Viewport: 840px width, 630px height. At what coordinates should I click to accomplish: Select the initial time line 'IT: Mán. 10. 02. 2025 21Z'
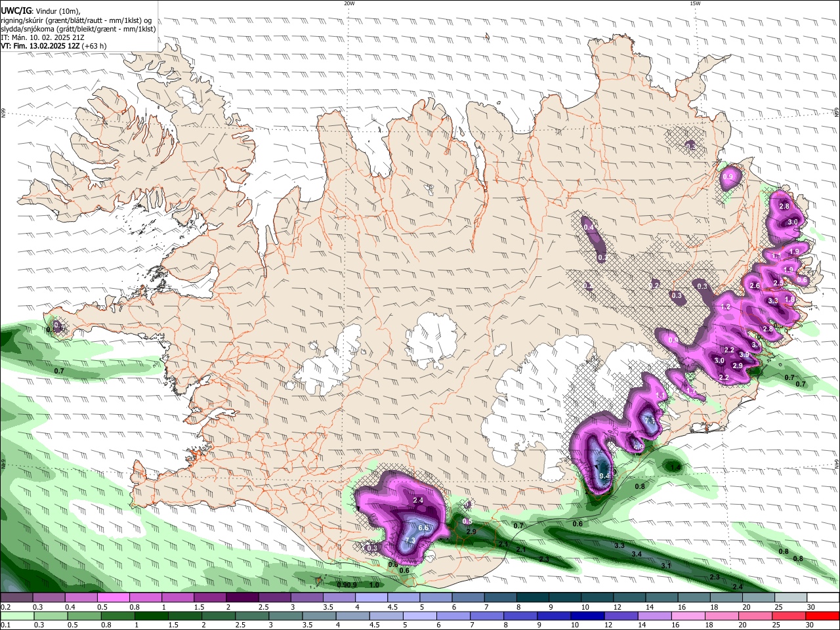point(42,37)
